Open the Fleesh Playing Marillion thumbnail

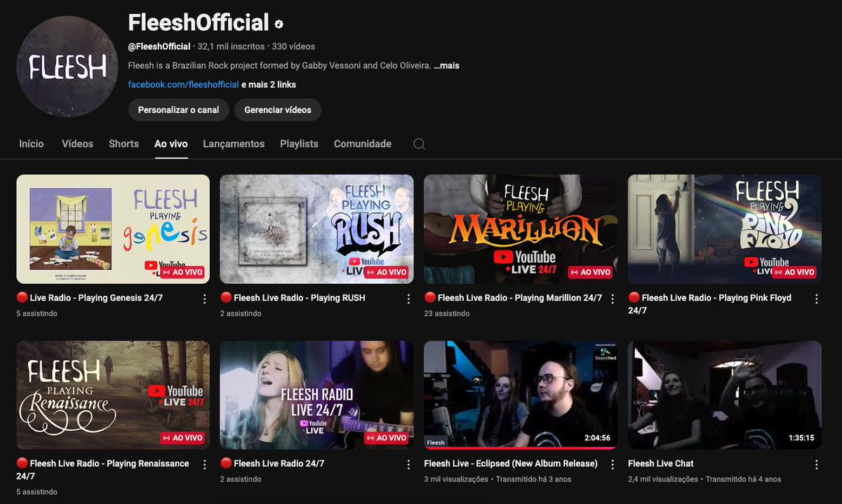[521, 229]
